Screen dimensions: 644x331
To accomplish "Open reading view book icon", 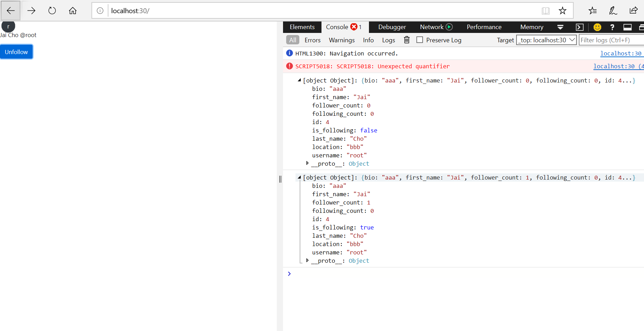I will pyautogui.click(x=546, y=11).
